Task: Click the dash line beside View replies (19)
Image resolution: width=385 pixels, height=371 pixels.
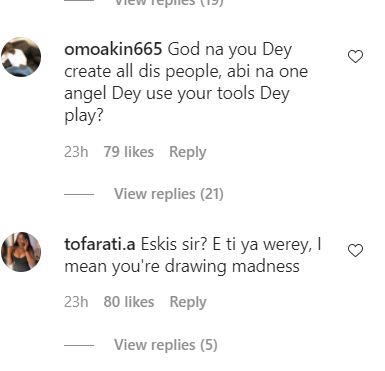Action: [79, 1]
